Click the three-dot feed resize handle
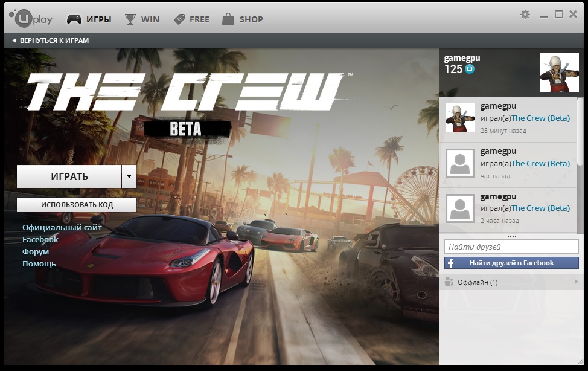The width and height of the screenshot is (588, 371). point(511,237)
